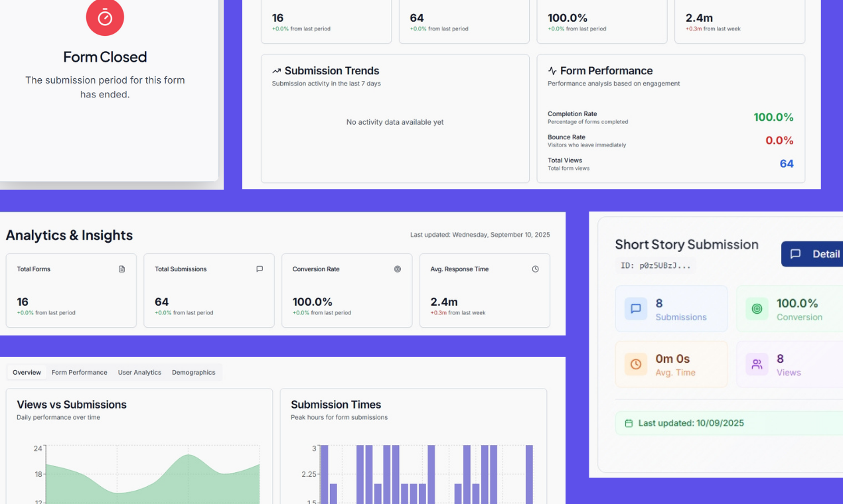
Task: Click the blue chat icon beside 8 Submissions
Action: tap(636, 308)
